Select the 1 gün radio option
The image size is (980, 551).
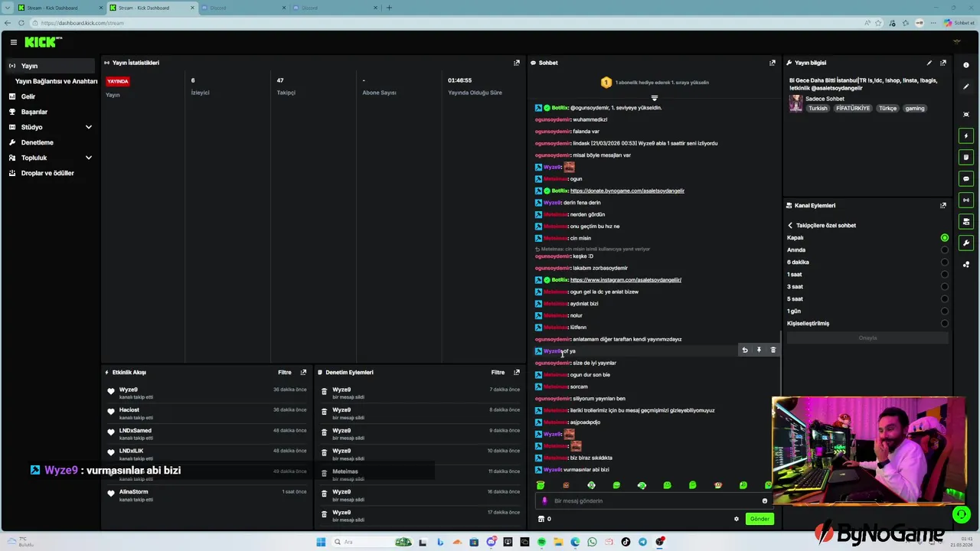[944, 311]
